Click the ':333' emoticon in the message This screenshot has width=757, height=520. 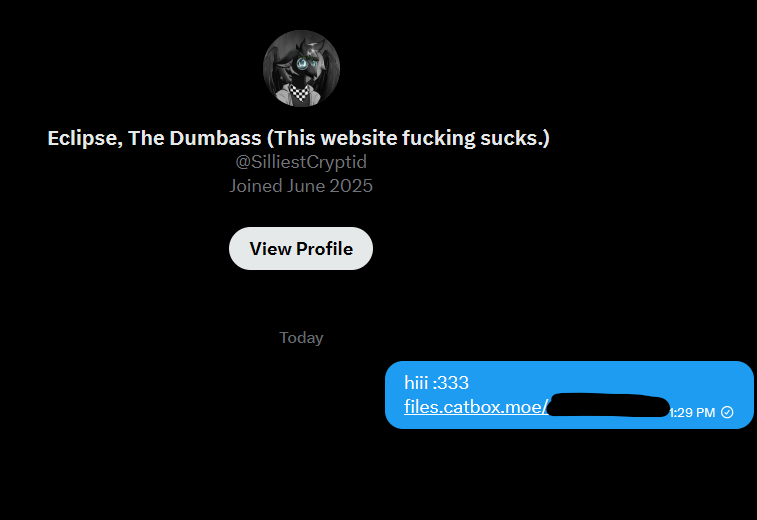click(x=451, y=383)
